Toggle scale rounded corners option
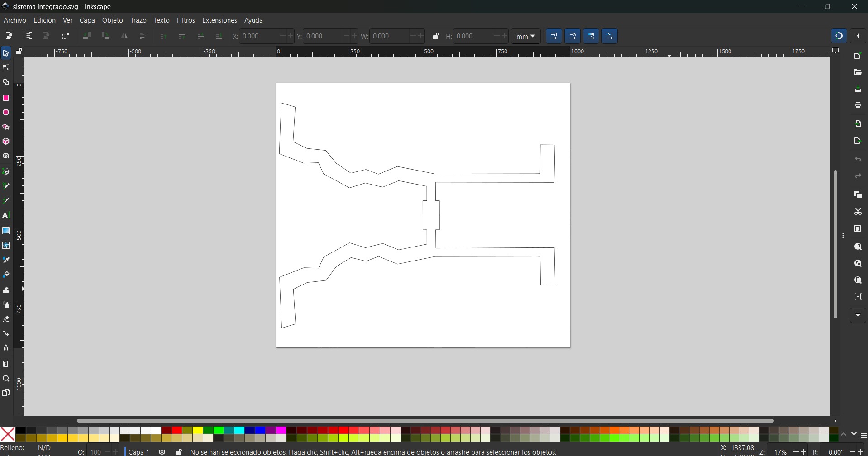 [572, 36]
